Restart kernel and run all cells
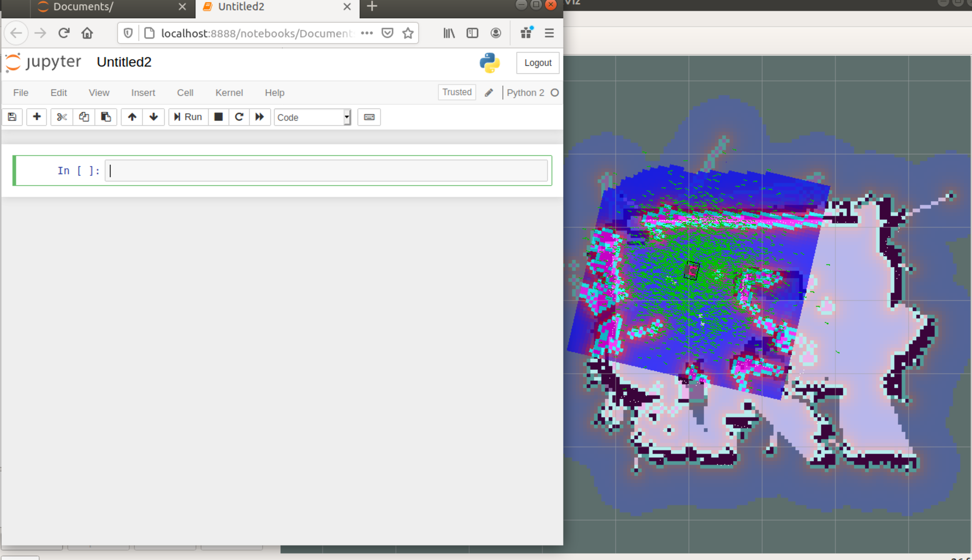This screenshot has width=972, height=560. (x=260, y=117)
